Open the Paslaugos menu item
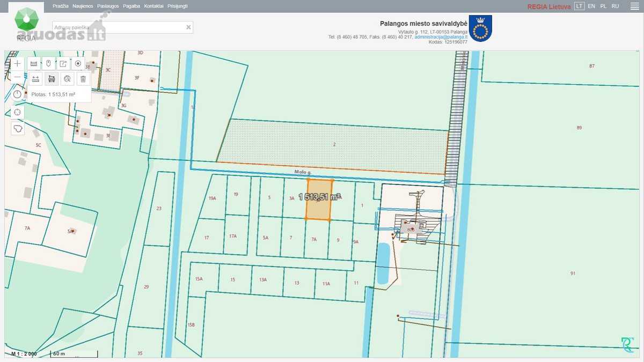The height and width of the screenshot is (362, 644). tap(108, 6)
